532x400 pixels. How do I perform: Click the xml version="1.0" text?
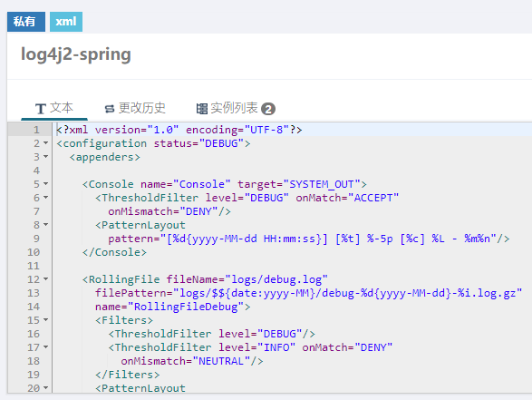[124, 130]
